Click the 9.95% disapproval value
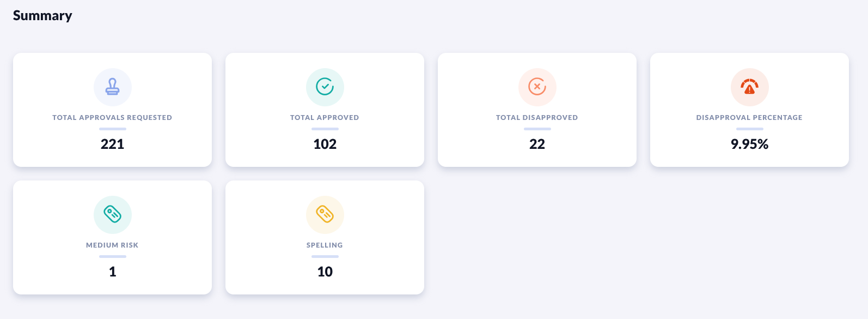 750,145
